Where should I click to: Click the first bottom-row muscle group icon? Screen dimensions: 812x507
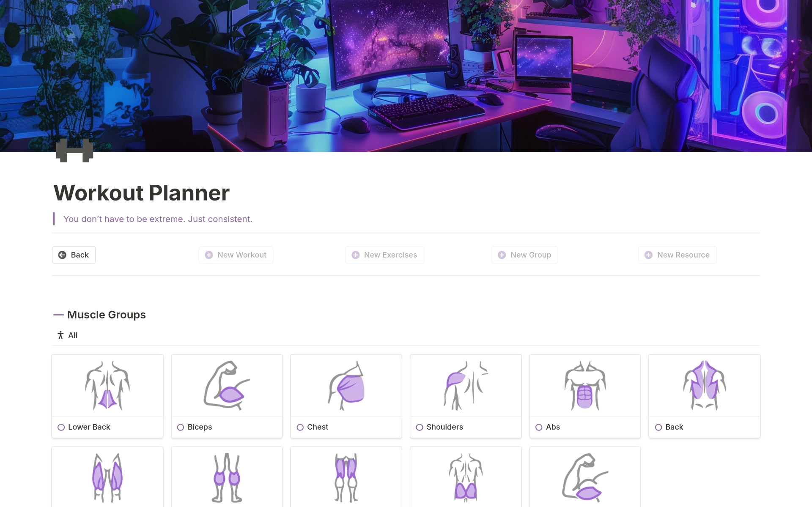tap(107, 473)
